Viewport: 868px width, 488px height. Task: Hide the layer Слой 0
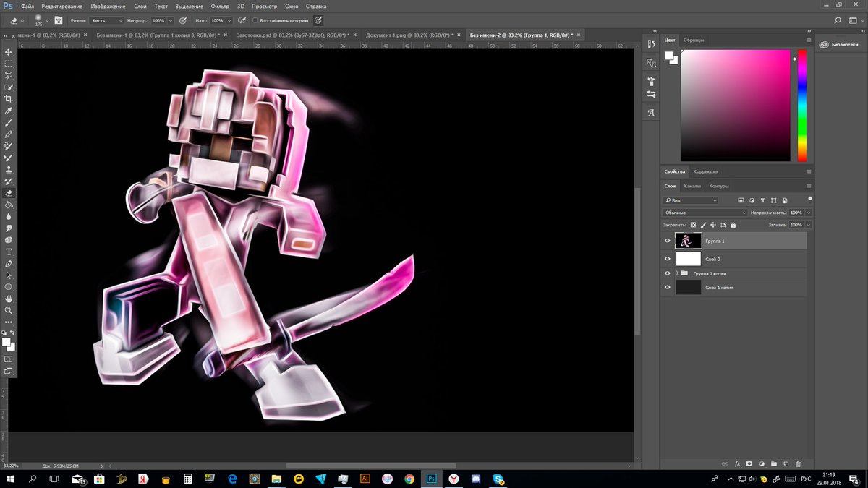pos(668,259)
